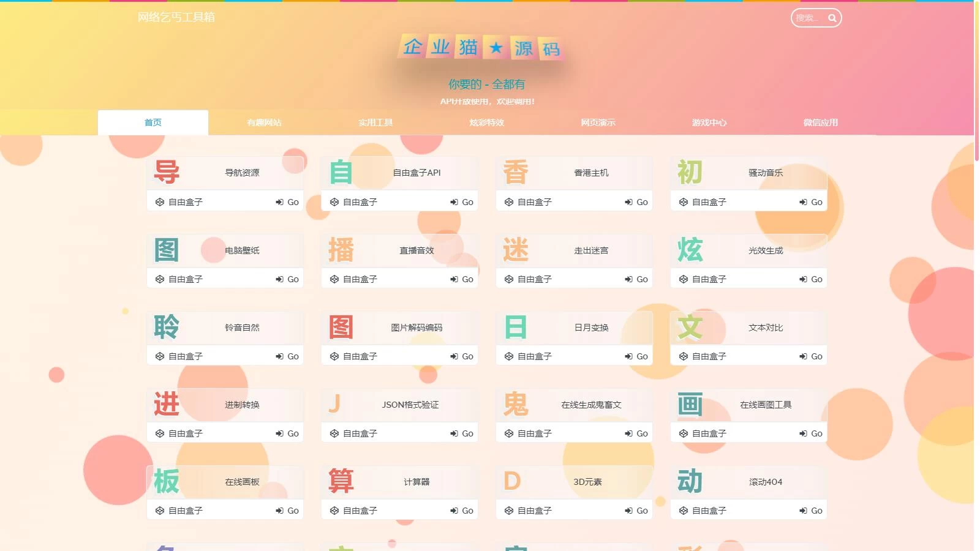
Task: Select the calculator "算" icon
Action: pos(341,481)
